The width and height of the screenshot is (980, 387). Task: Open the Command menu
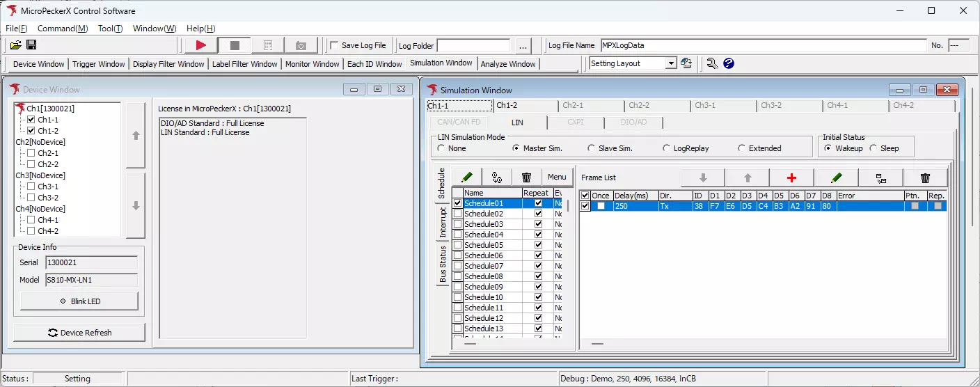click(x=63, y=29)
